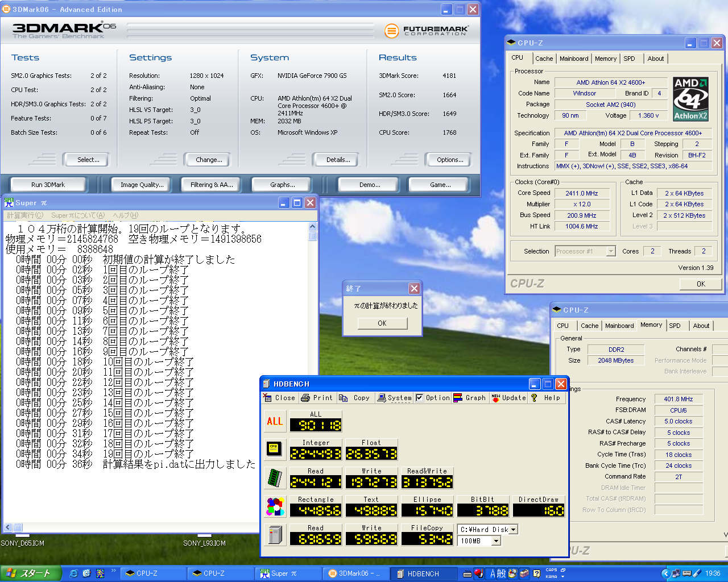Open the SONY_D65.ICM desktop file icon
The width and height of the screenshot is (728, 582).
(22, 539)
